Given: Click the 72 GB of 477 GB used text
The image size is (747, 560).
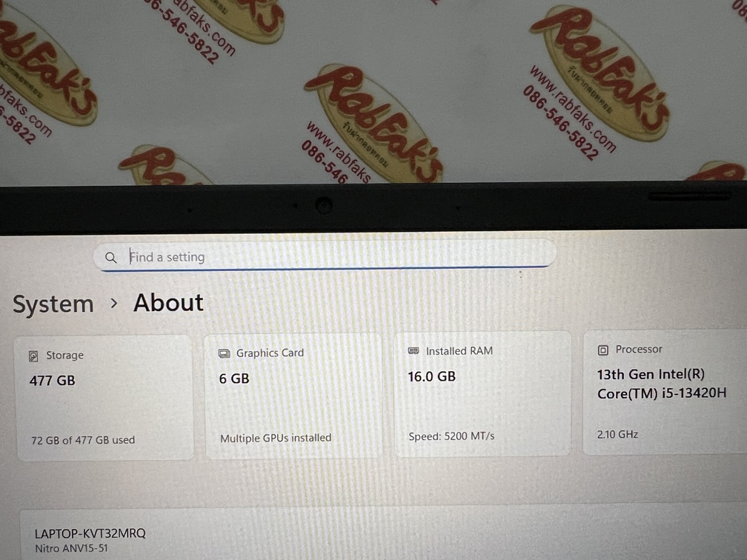Looking at the screenshot, I should pyautogui.click(x=83, y=440).
